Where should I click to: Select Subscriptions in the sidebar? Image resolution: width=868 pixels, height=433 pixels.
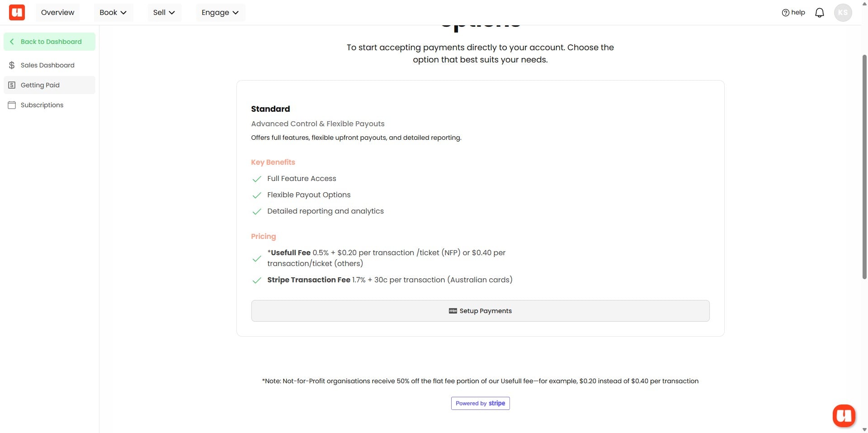tap(42, 105)
